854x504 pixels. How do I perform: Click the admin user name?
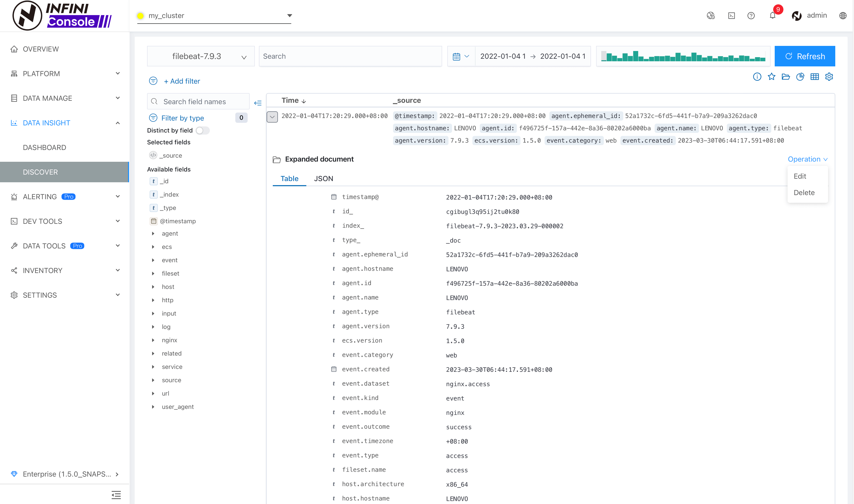[817, 16]
